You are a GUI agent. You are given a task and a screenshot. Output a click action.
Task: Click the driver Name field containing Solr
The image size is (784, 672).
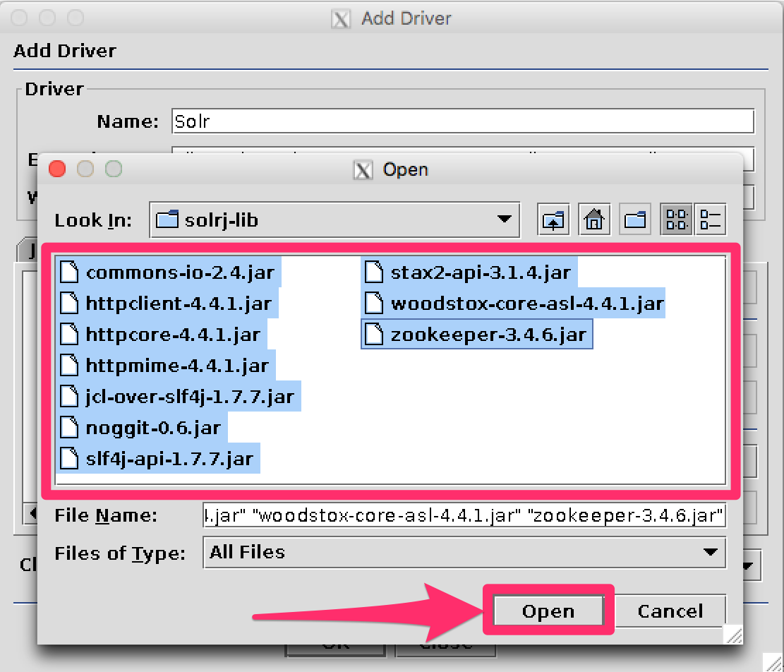(463, 121)
